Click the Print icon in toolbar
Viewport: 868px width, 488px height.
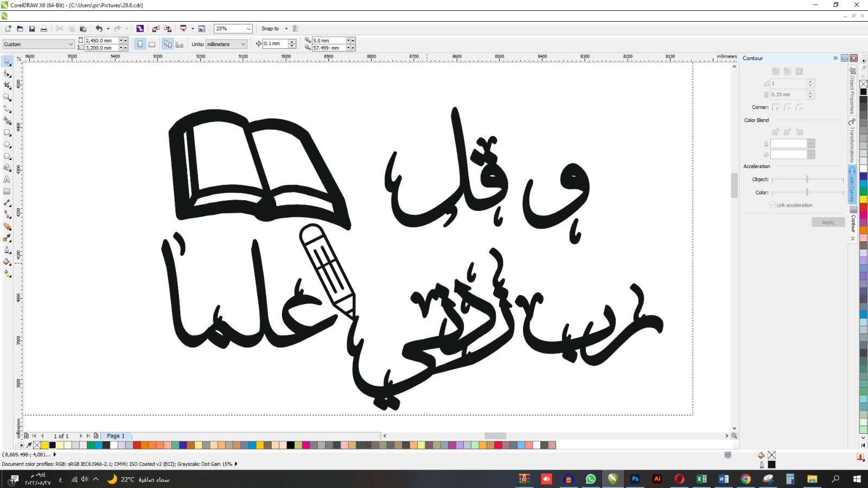[x=44, y=29]
